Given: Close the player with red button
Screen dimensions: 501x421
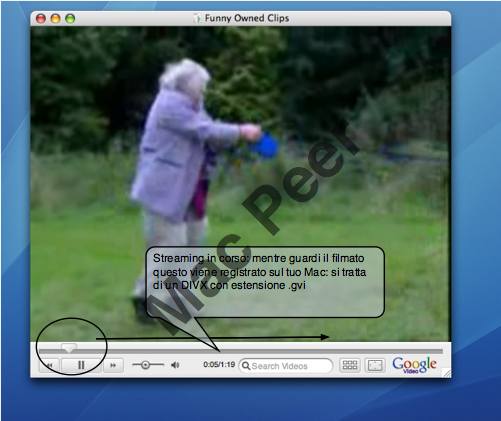Looking at the screenshot, I should (x=41, y=19).
